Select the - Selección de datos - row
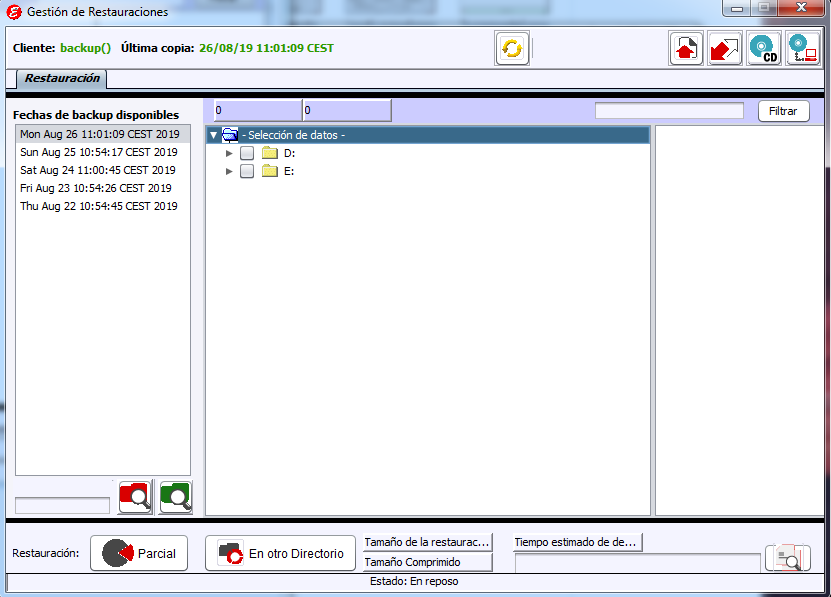The height and width of the screenshot is (597, 831). click(x=428, y=135)
